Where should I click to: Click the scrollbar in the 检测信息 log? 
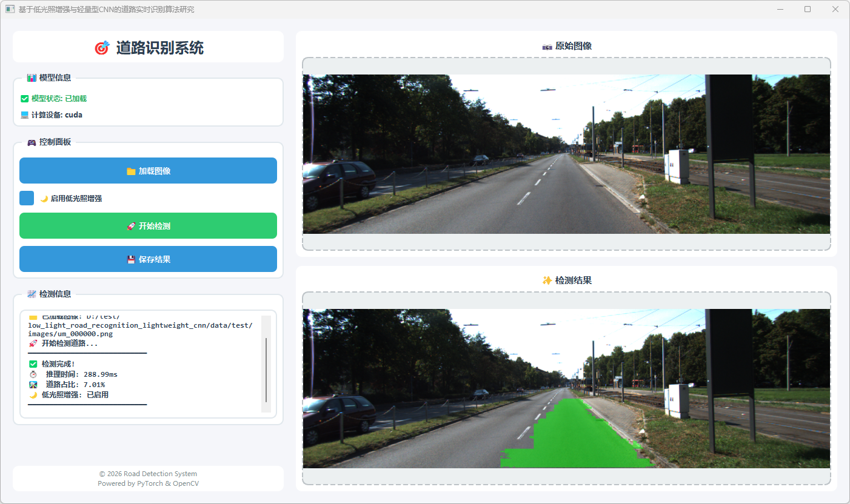click(x=266, y=370)
